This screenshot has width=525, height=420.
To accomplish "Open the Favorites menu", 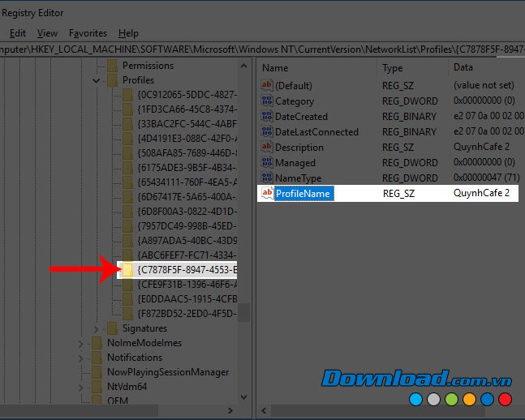I will pyautogui.click(x=88, y=33).
